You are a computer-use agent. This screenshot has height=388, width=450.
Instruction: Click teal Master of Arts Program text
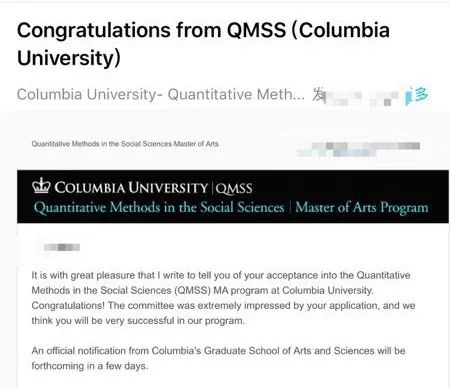click(362, 207)
